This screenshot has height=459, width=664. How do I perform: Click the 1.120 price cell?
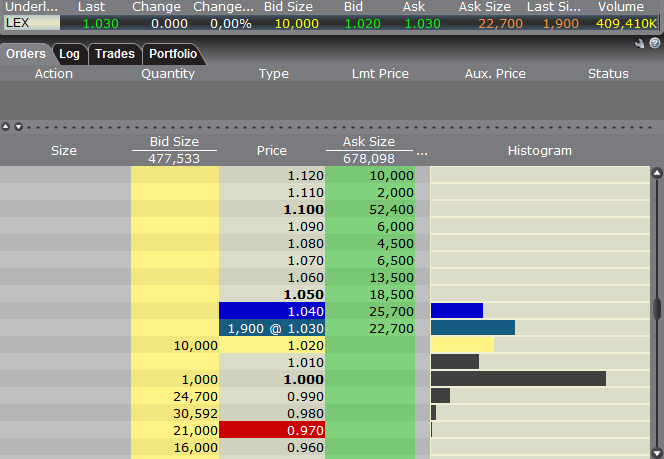[272, 175]
